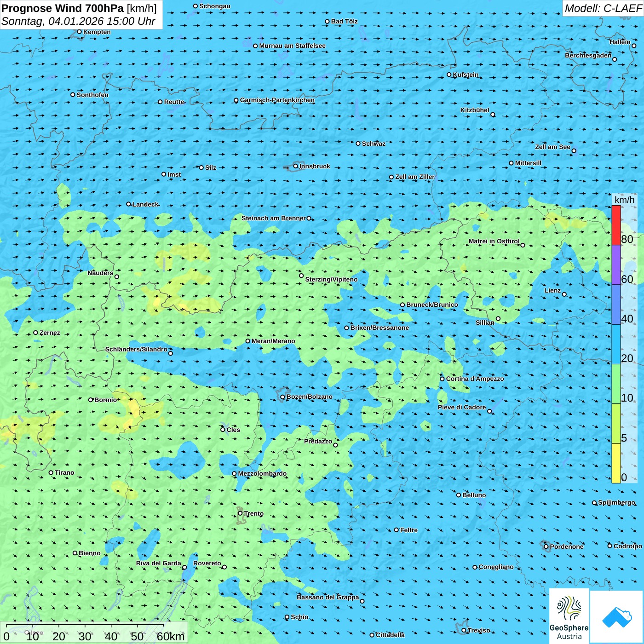
Task: Click the Bormio city marker
Action: tap(91, 400)
